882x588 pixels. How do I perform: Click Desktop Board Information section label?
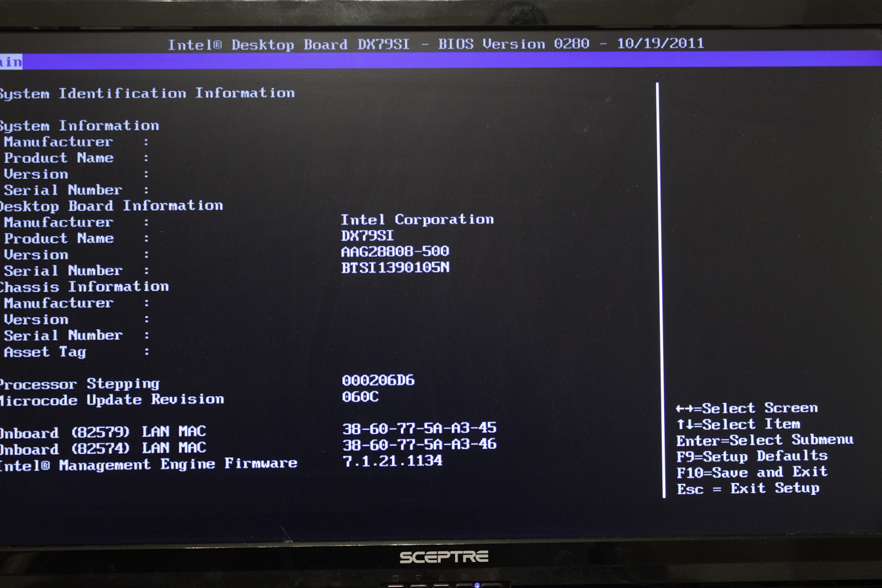[x=111, y=206]
